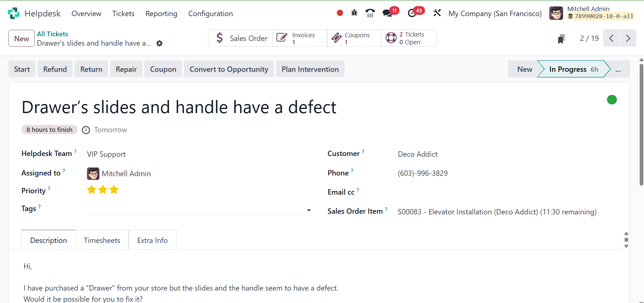Open the Tickets menu
Screen dimensions: 644x303
(x=123, y=13)
